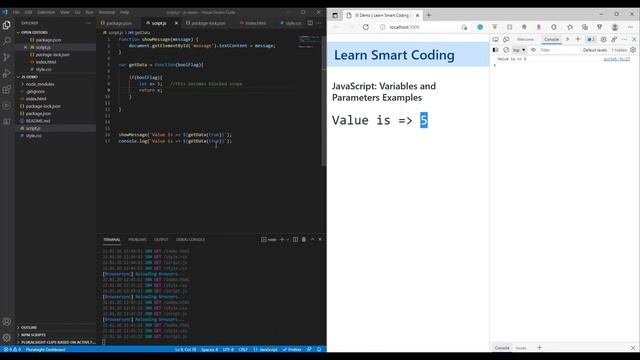Open the JavaScript context top dropdown
This screenshot has height=360, width=640.
(519, 50)
